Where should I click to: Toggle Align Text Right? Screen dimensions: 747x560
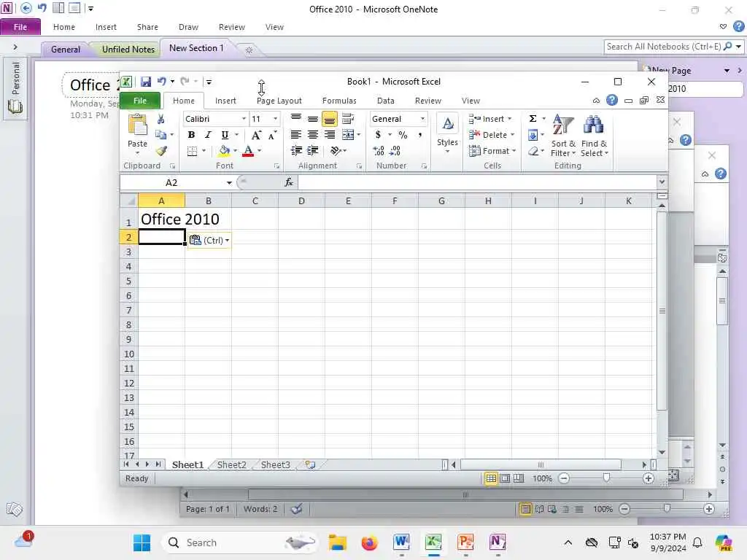click(329, 135)
